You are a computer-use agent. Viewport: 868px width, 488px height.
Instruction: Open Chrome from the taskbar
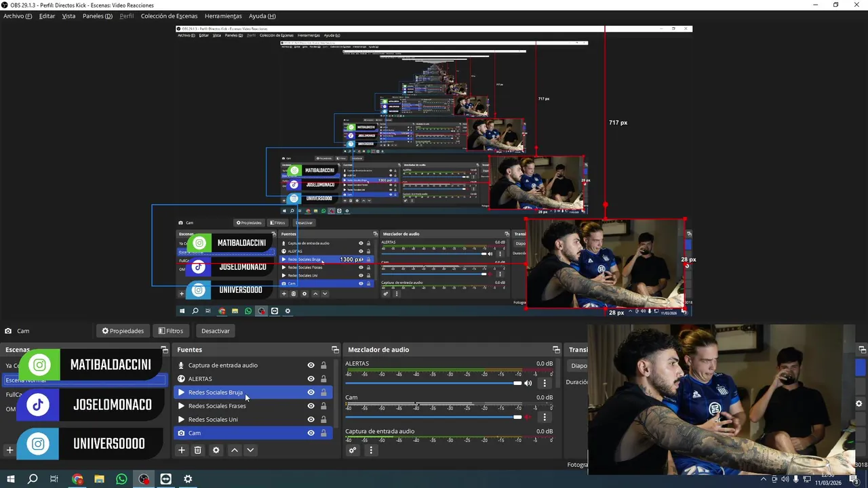[x=77, y=479]
